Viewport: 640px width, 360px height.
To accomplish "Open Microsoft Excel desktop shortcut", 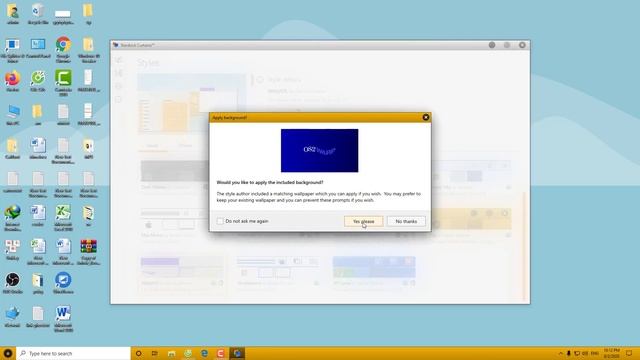I will 63,218.
